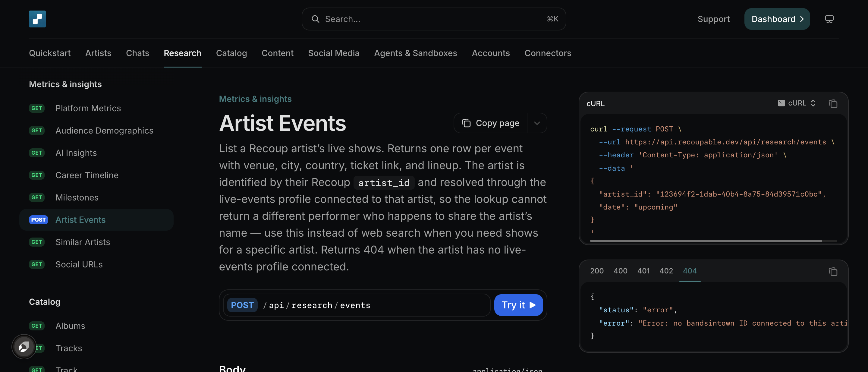868x372 pixels.
Task: Click the Copy page button
Action: pos(491,123)
